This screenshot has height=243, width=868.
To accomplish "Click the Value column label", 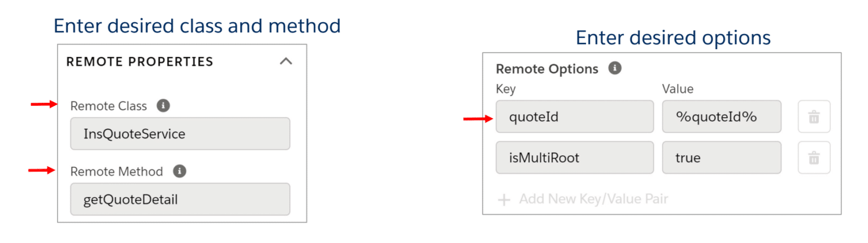I will pyautogui.click(x=678, y=89).
